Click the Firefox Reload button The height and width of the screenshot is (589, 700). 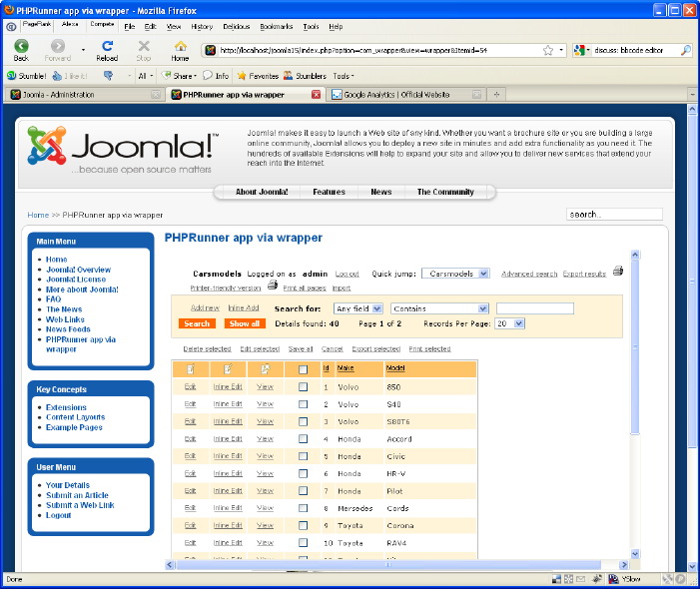click(107, 49)
